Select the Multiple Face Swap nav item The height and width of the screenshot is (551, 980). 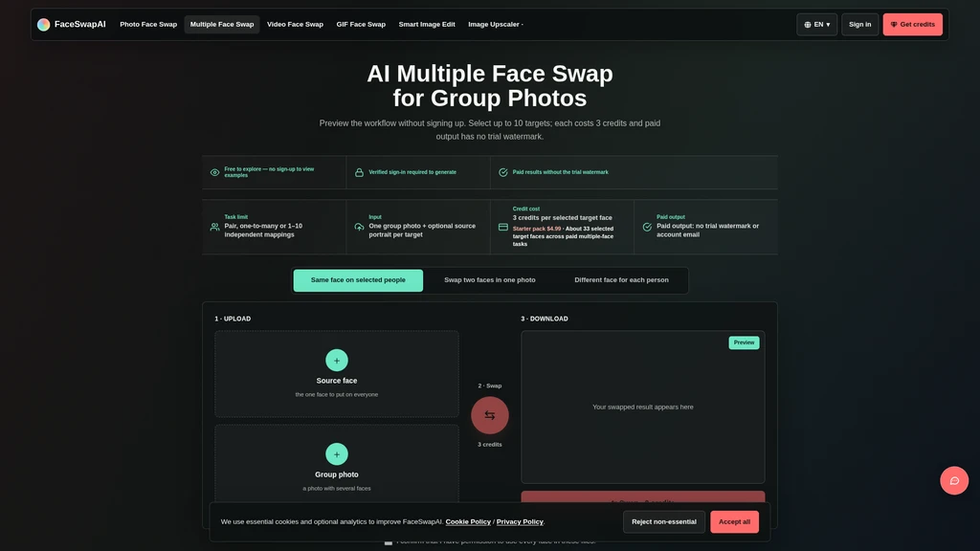pyautogui.click(x=222, y=24)
